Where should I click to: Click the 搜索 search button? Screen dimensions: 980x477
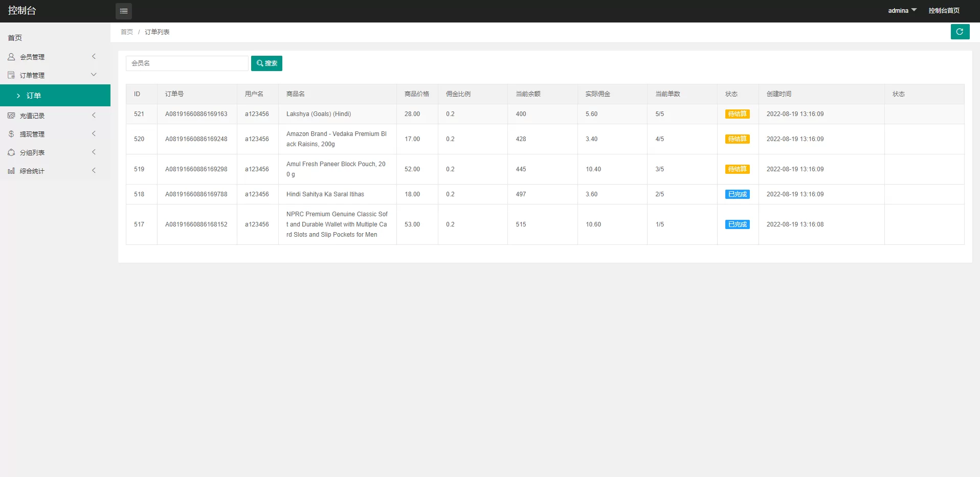266,63
